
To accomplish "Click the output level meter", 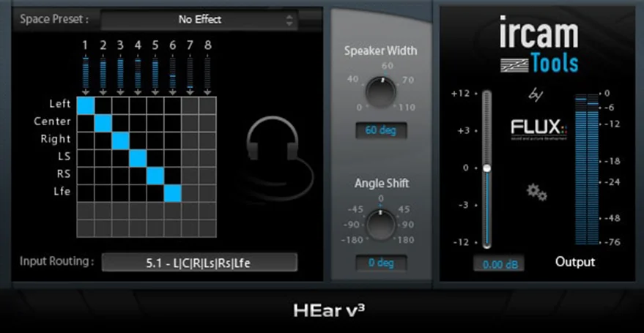I will tap(587, 169).
